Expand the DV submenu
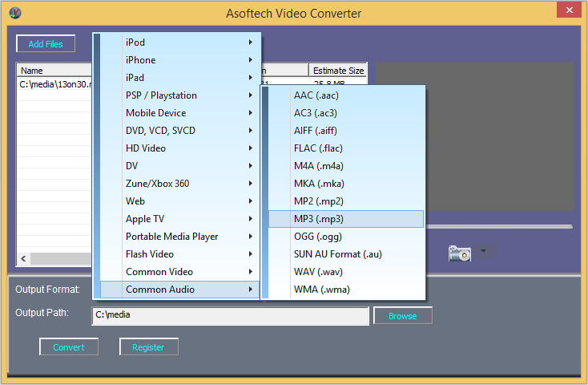Screen dimensions: 588x385 [180, 166]
